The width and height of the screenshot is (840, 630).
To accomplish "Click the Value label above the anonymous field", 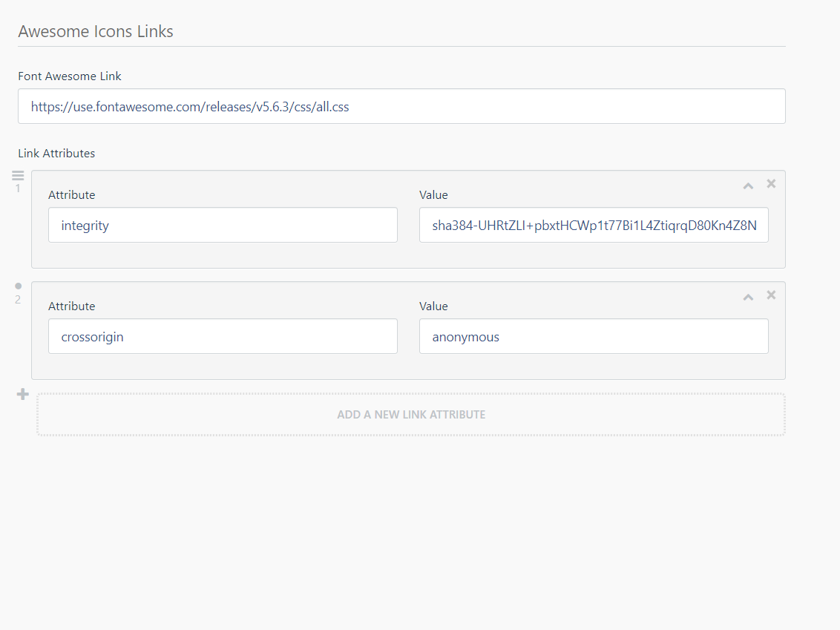I will pos(433,306).
